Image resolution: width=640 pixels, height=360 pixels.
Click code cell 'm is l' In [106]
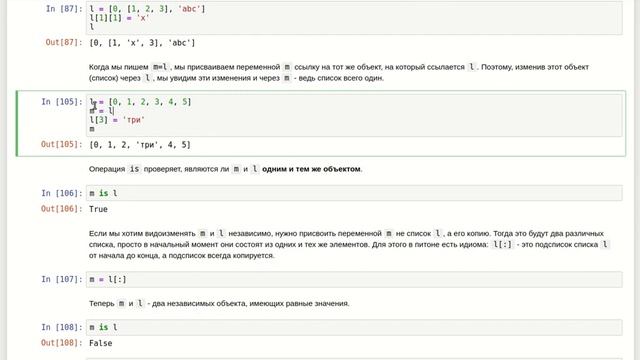354,193
